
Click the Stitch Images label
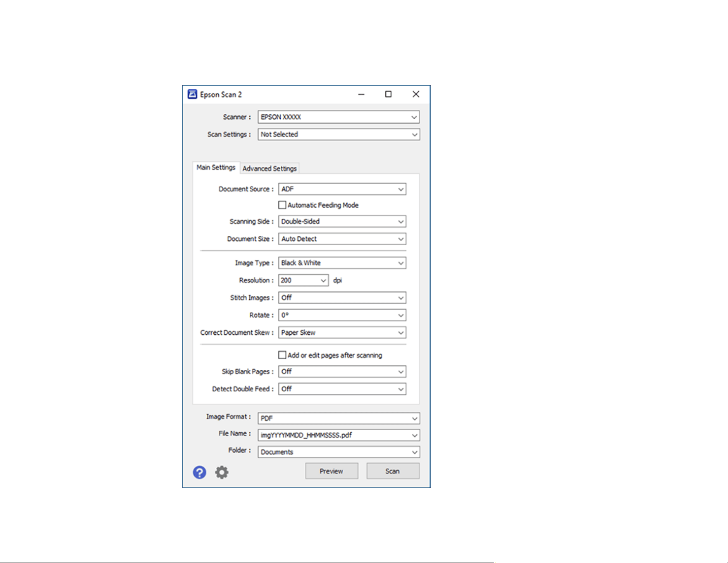click(252, 297)
